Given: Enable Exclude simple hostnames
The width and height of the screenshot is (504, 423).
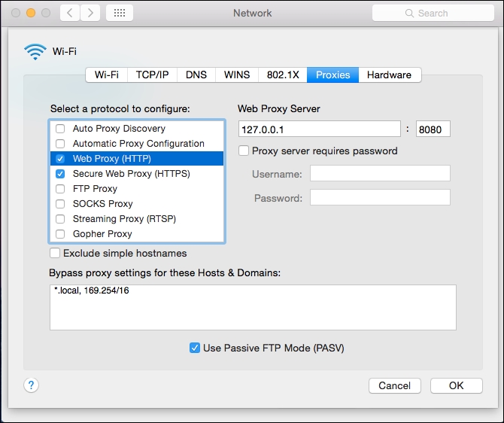Looking at the screenshot, I should pos(55,254).
